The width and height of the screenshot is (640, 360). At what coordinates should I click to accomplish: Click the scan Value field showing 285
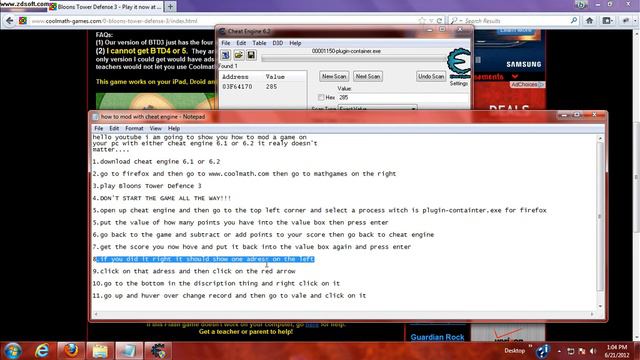click(x=403, y=98)
